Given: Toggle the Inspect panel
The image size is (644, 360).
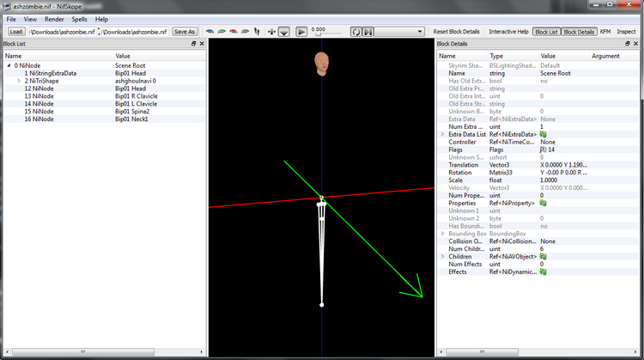Looking at the screenshot, I should pyautogui.click(x=626, y=32).
